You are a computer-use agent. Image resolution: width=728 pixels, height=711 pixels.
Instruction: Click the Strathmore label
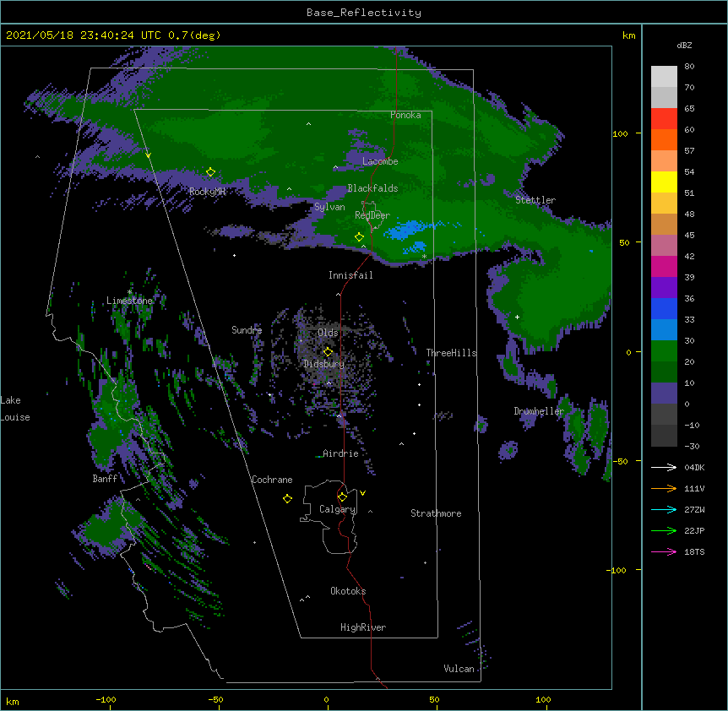coord(436,513)
